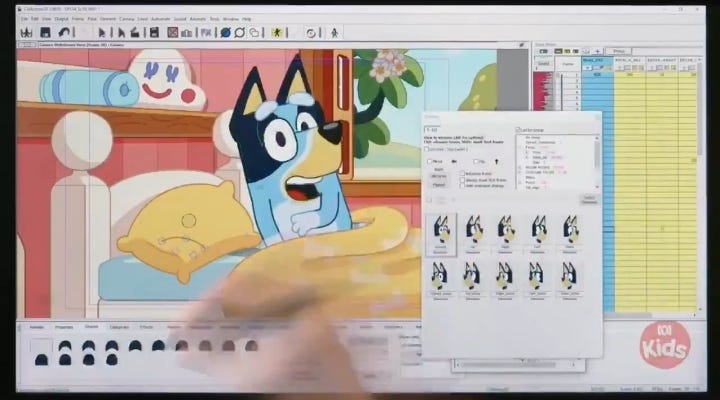Toggle the Mirror checkbox in the dialog

click(x=429, y=162)
